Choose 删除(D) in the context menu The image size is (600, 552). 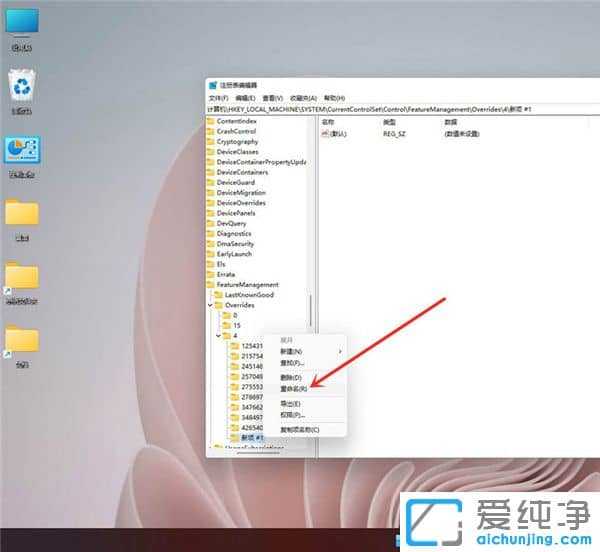pyautogui.click(x=306, y=378)
